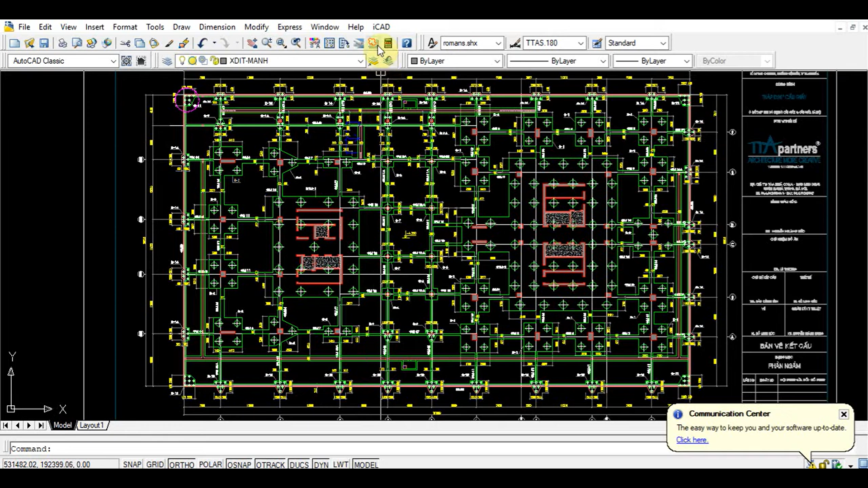This screenshot has height=488, width=868.
Task: Open the File menu
Action: (24, 27)
